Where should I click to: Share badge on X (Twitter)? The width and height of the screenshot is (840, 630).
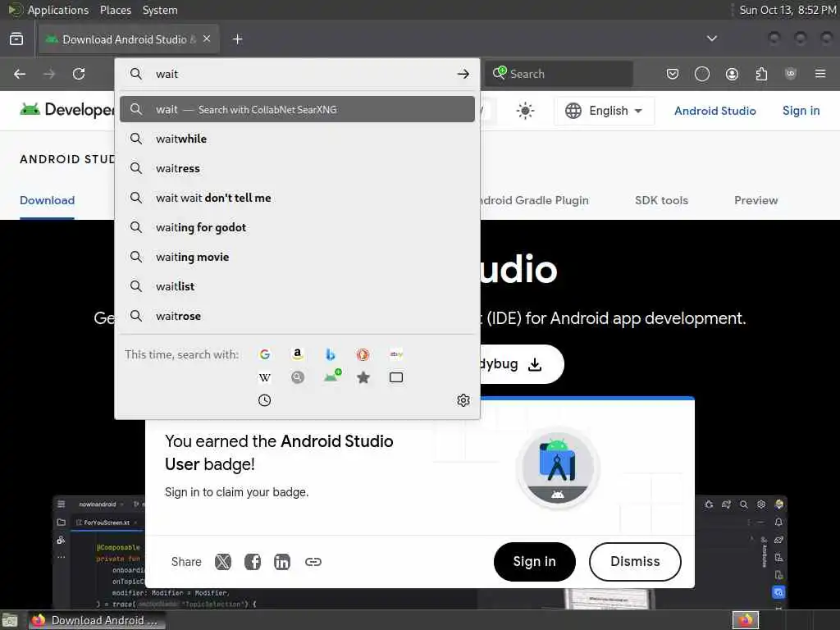point(223,561)
